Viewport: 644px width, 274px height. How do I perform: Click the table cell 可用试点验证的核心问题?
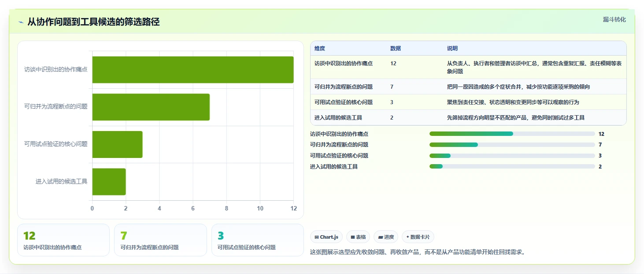(344, 102)
